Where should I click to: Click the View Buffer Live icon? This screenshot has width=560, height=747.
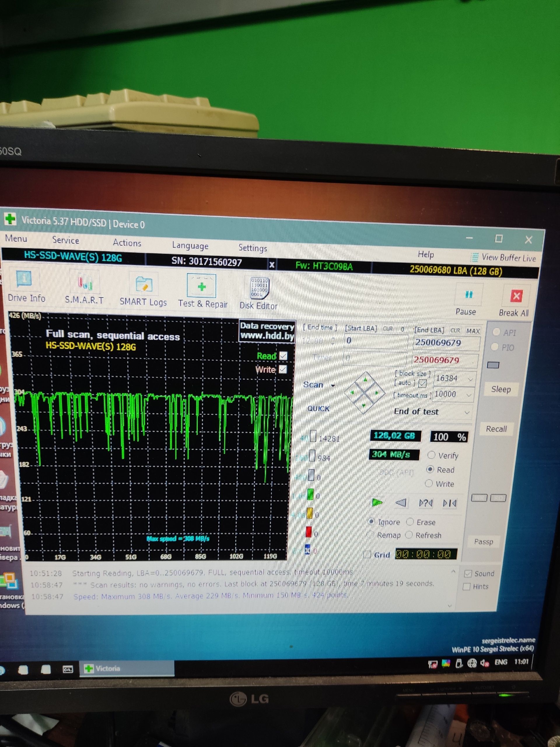(475, 257)
